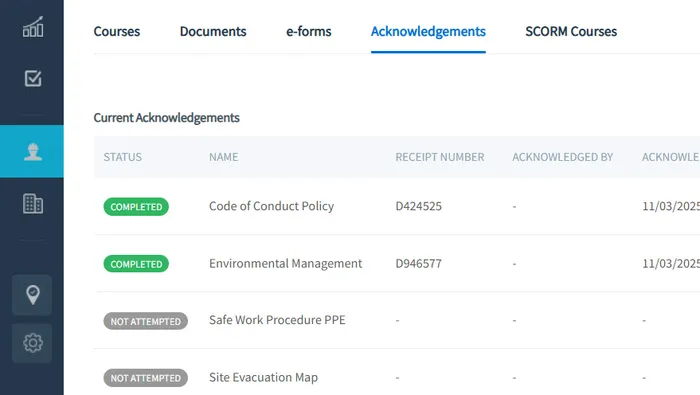The image size is (700, 395).
Task: Open the location pin icon in sidebar
Action: [x=32, y=295]
